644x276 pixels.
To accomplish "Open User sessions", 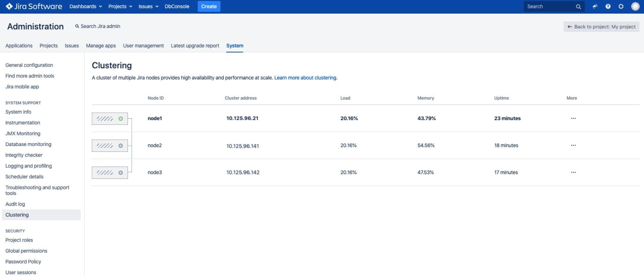I will coord(20,272).
